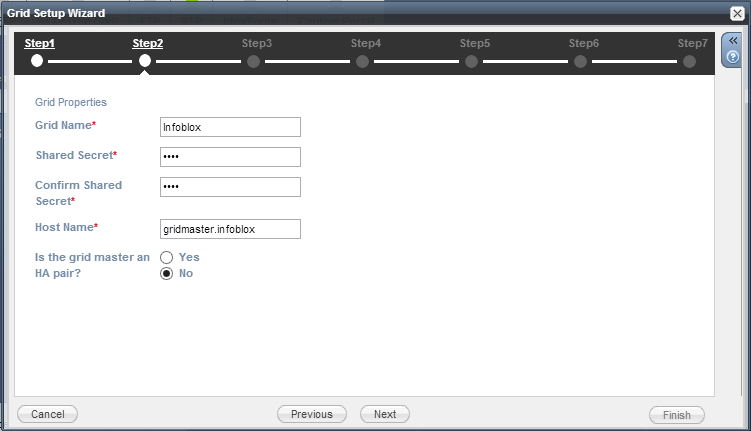Viewport: 751px width, 431px height.
Task: Click the Step6 circle marker
Action: coord(581,61)
